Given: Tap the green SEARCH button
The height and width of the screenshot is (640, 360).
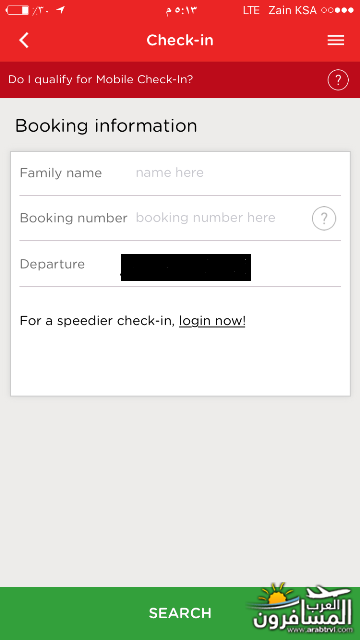Looking at the screenshot, I should click(180, 613).
